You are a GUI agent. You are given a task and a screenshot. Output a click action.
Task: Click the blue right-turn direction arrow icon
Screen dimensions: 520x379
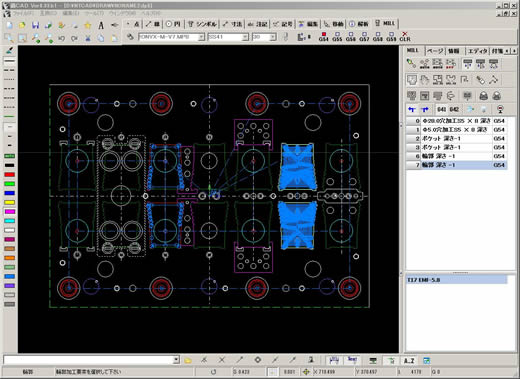[x=425, y=109]
